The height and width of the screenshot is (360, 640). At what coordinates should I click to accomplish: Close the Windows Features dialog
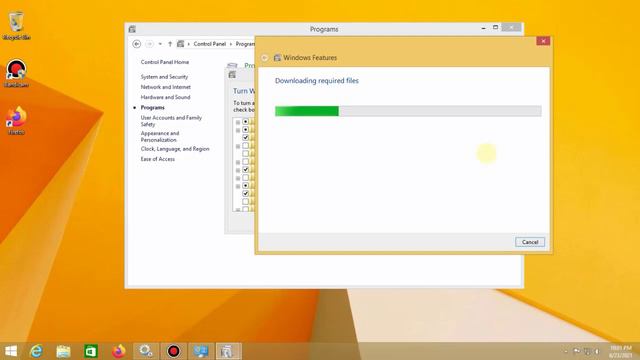(543, 41)
